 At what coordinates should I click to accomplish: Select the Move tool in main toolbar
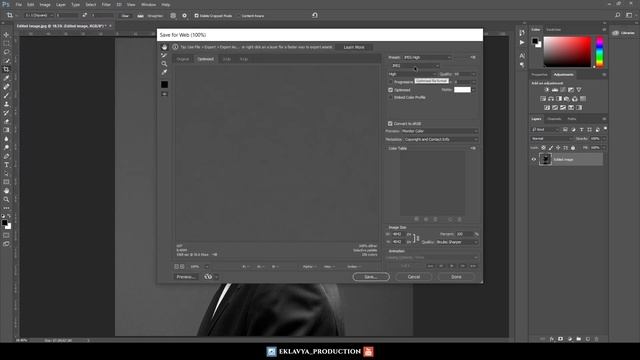click(6, 35)
